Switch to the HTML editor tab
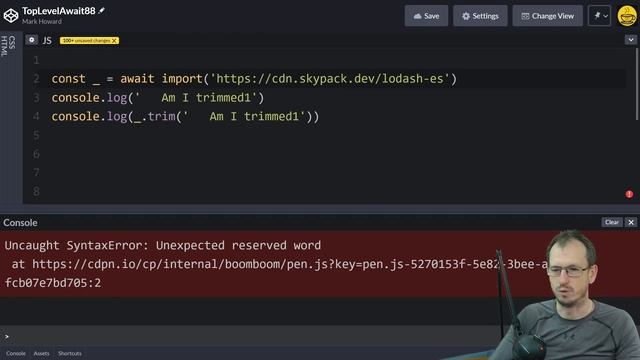 tap(4, 46)
